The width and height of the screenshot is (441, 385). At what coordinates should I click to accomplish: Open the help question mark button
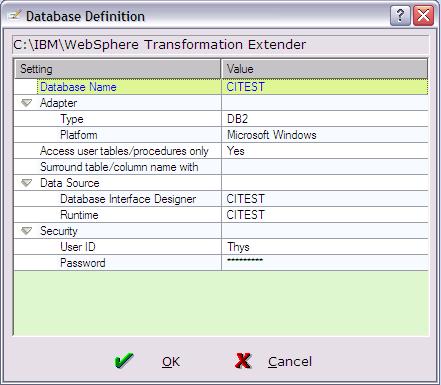coord(400,15)
